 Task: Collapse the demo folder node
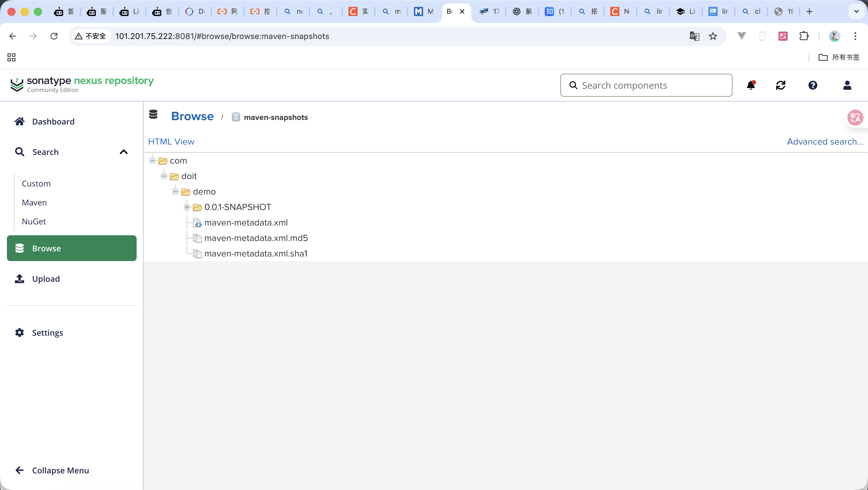pos(175,192)
